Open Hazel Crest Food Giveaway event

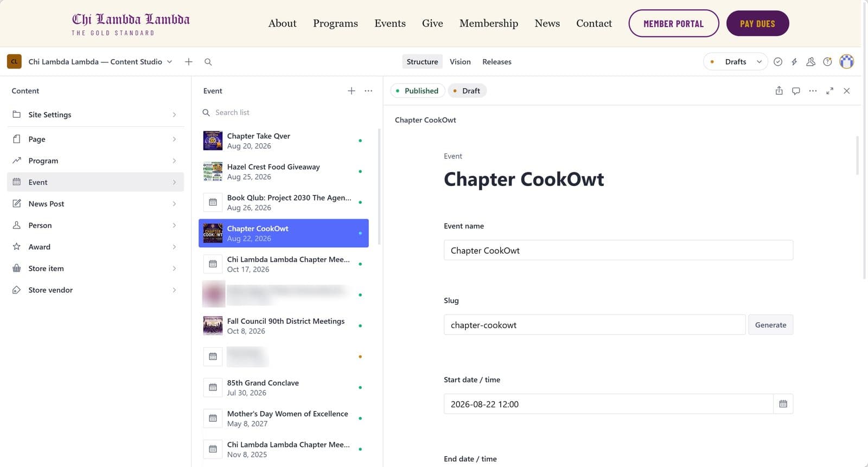tap(284, 171)
